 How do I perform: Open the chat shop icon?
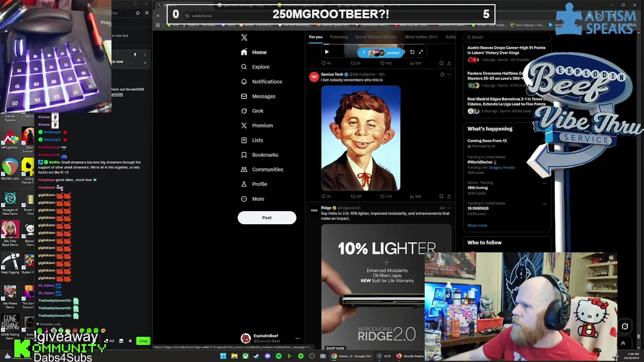tap(121, 341)
